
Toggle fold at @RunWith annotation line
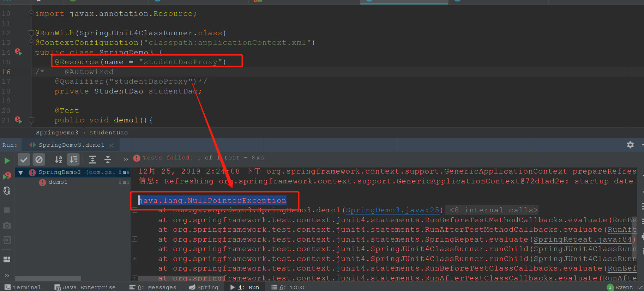(x=31, y=33)
